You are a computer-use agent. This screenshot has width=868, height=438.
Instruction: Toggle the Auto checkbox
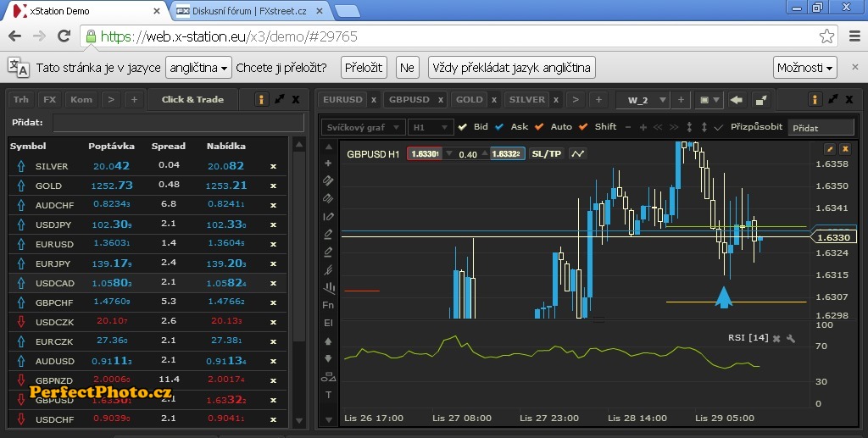[x=539, y=127]
